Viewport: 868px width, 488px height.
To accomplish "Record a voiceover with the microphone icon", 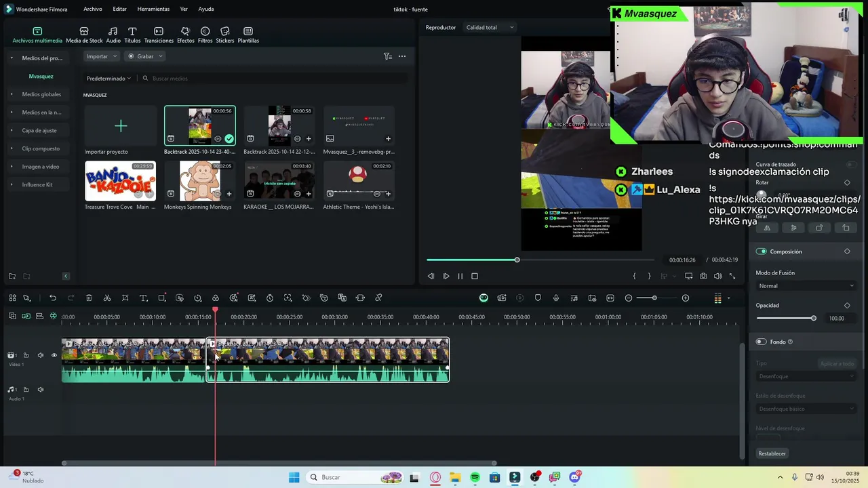I will click(556, 298).
